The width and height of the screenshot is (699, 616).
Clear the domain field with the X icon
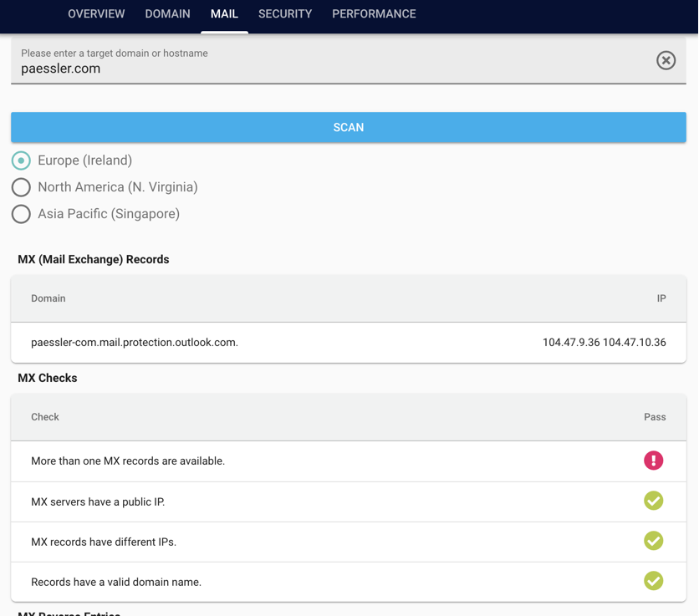666,60
